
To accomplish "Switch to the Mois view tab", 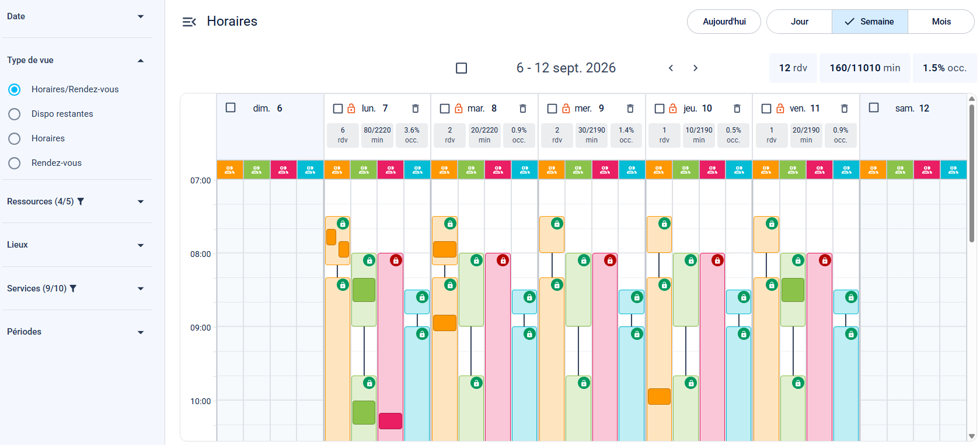I will (941, 22).
